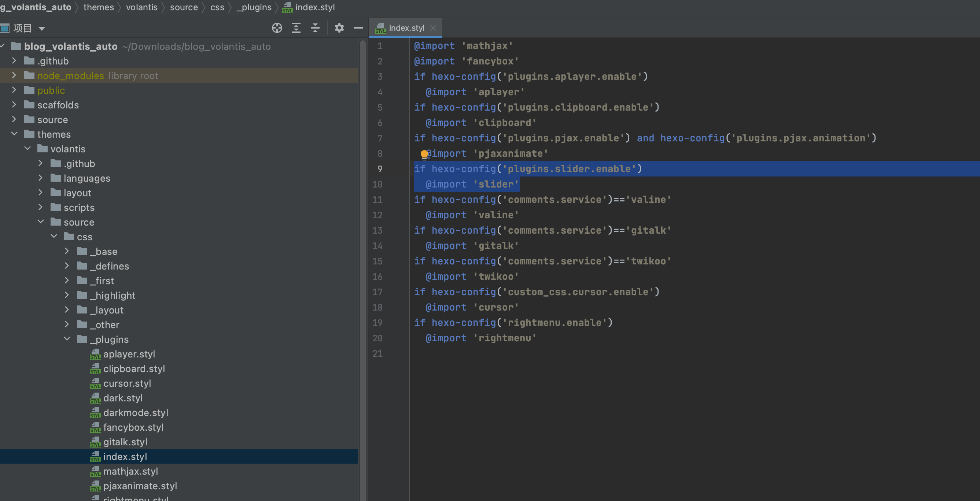
Task: Click the lightbulb intention icon on line 8
Action: 424,154
